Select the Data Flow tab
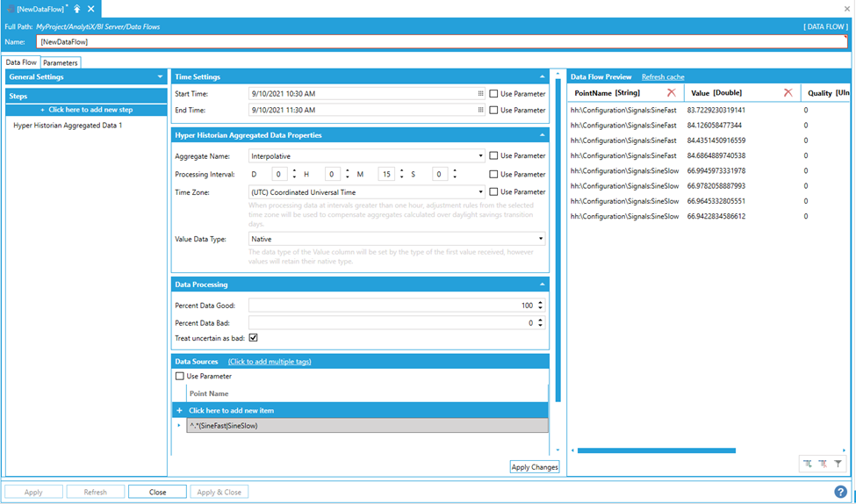Screen dimensions: 856x504 (21, 62)
